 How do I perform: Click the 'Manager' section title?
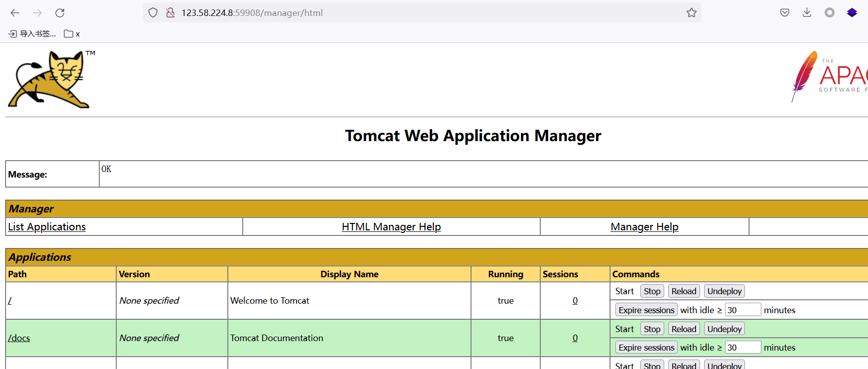pyautogui.click(x=31, y=209)
